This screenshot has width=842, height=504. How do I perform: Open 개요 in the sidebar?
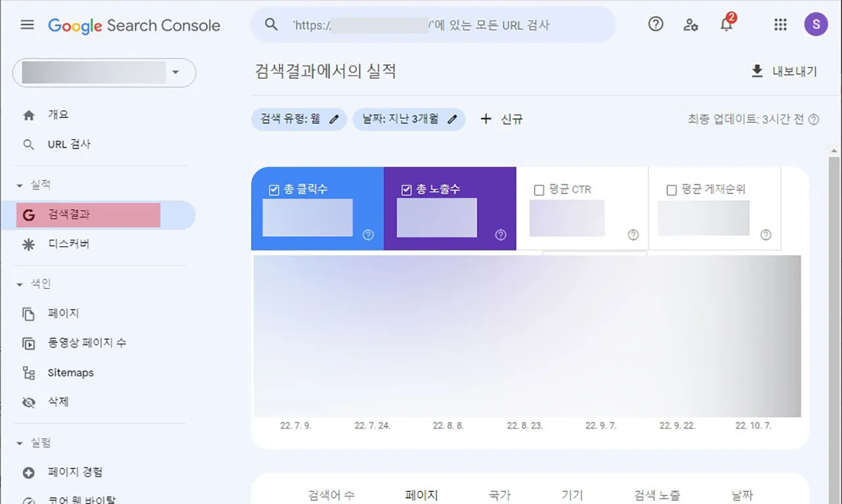point(58,115)
